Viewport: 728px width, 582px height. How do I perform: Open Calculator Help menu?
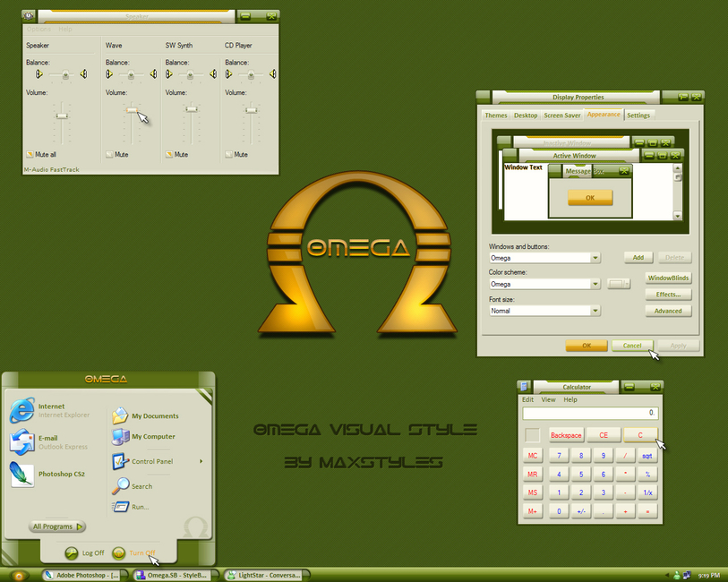click(x=570, y=399)
